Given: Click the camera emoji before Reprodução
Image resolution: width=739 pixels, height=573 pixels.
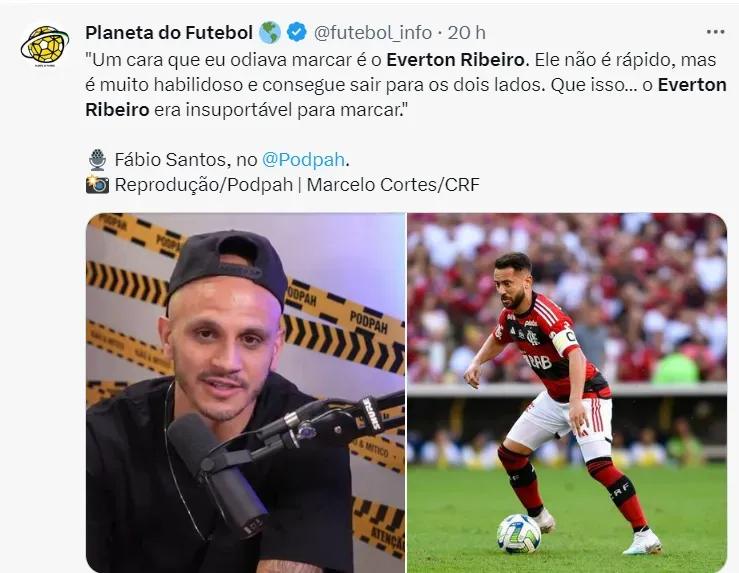Looking at the screenshot, I should (x=98, y=185).
